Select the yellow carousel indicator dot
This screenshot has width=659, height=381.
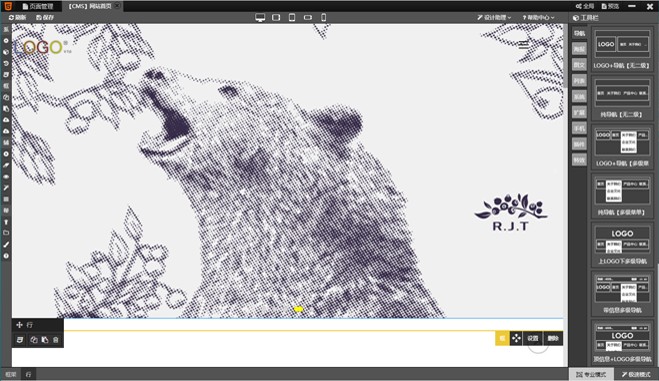(x=299, y=309)
